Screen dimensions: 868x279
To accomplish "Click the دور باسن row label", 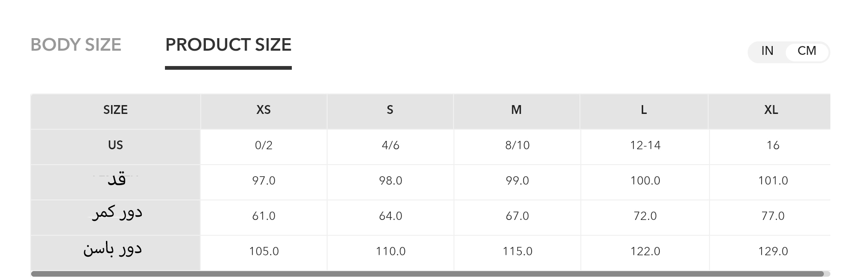I will click(x=113, y=250).
